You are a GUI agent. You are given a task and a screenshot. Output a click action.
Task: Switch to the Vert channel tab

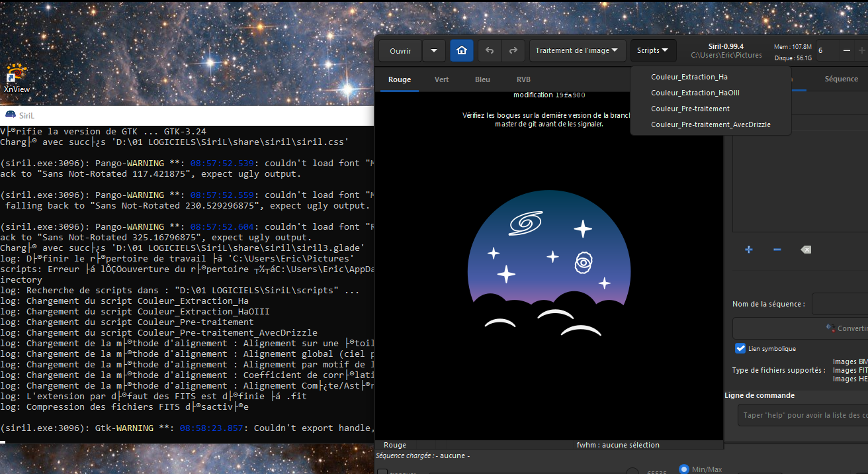point(441,79)
